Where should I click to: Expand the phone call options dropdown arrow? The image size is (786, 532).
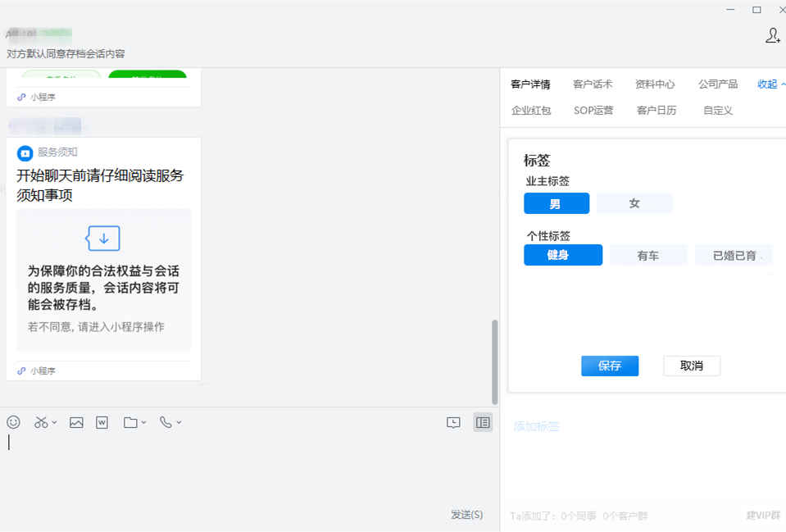pos(179,423)
